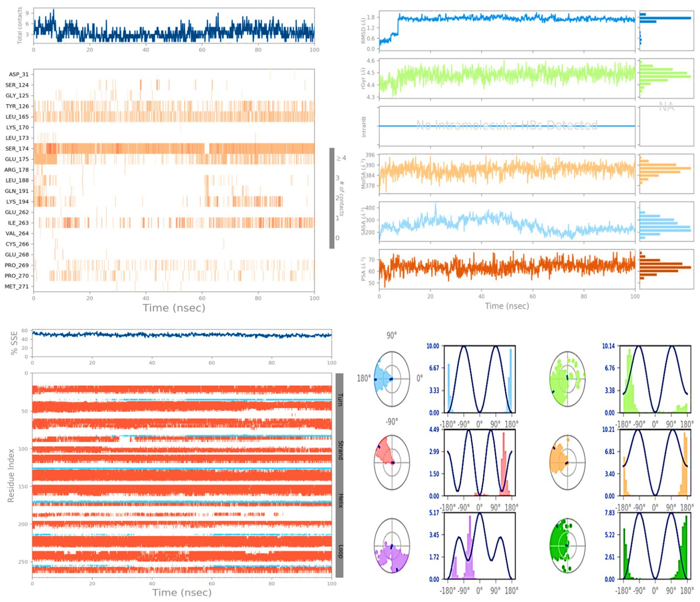
Task: Select the orange torsion radial plot
Action: (567, 462)
